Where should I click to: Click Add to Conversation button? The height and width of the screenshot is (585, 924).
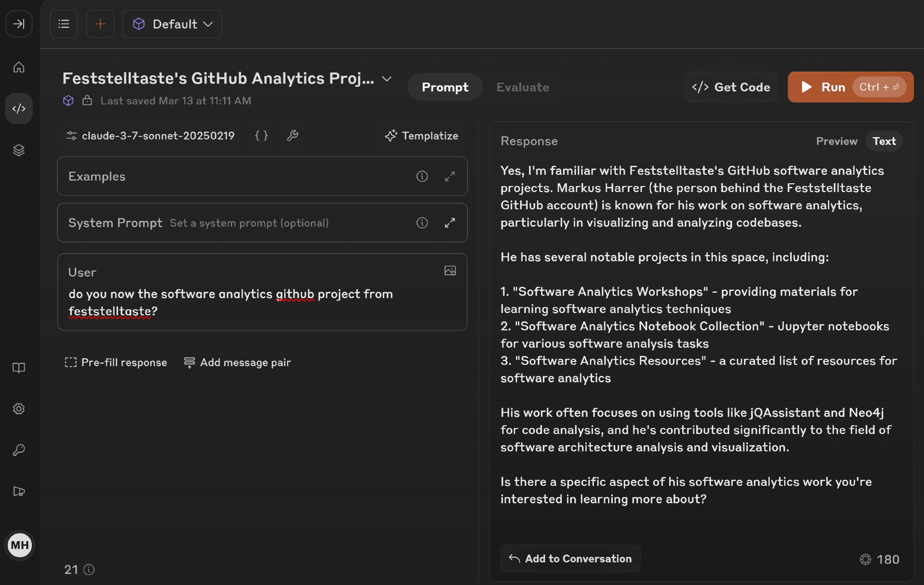click(x=570, y=559)
